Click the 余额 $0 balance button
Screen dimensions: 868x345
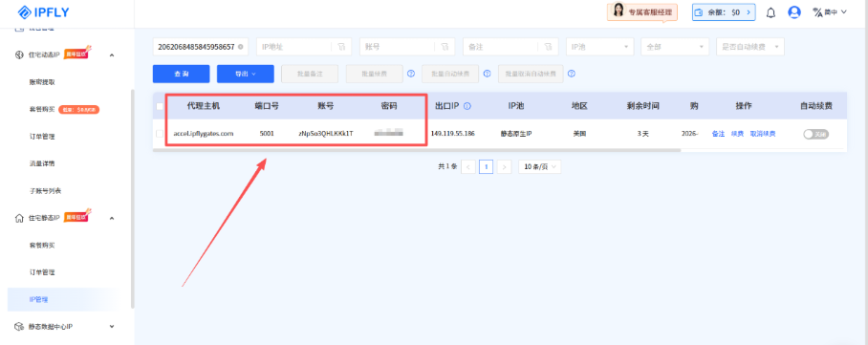pos(724,12)
